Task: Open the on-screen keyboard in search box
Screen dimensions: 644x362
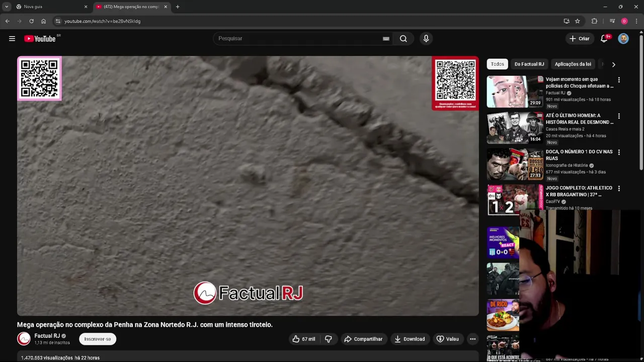Action: point(386,39)
